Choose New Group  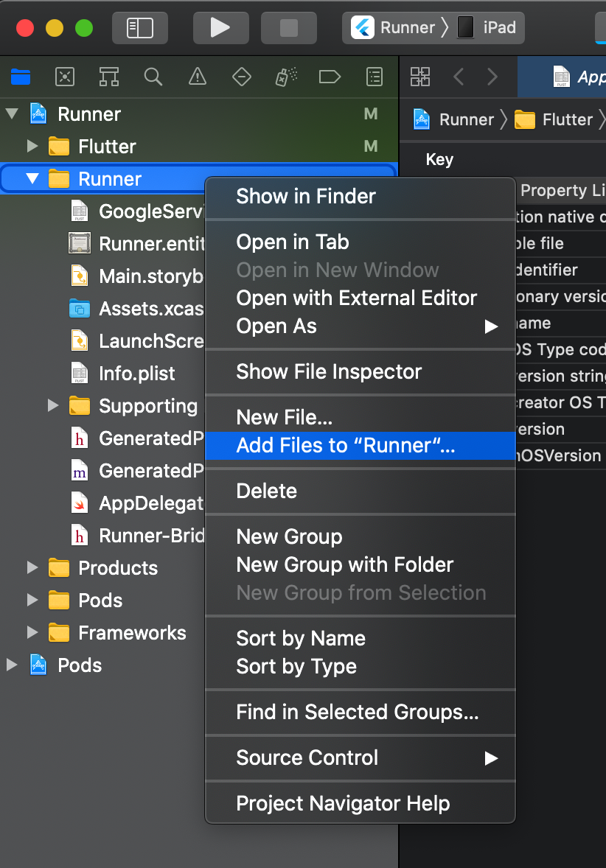[360, 536]
